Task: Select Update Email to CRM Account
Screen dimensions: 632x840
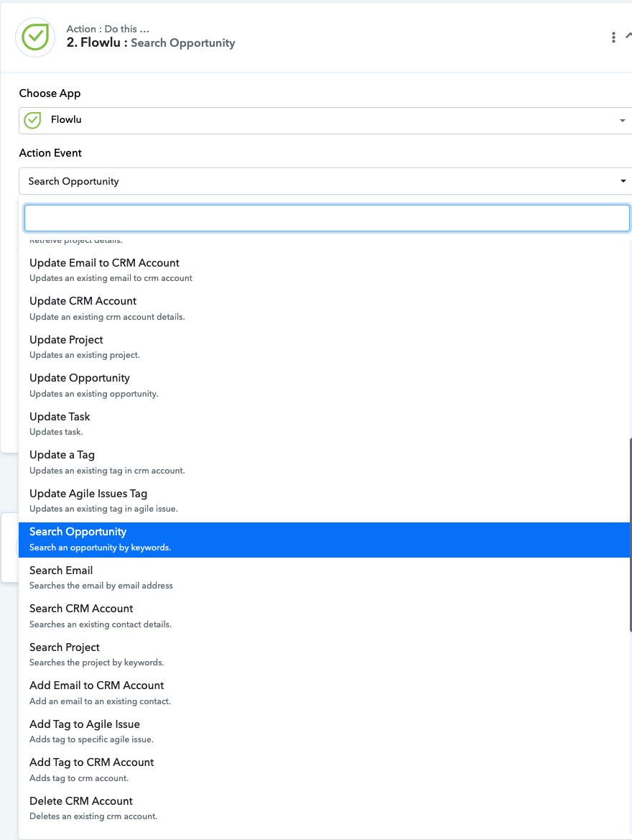Action: point(324,270)
